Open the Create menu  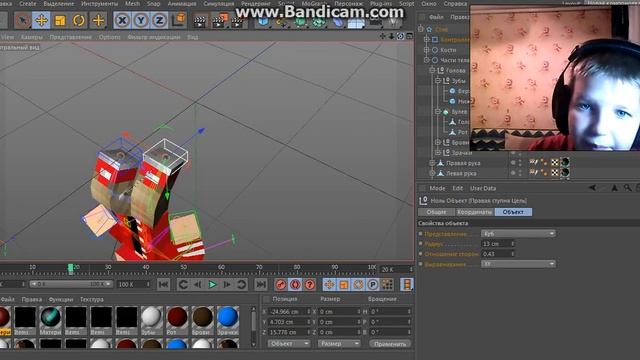click(x=28, y=3)
